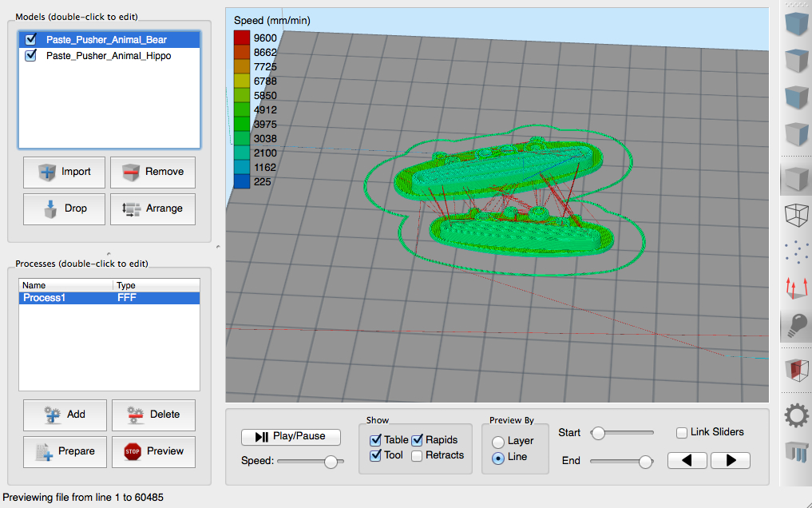Viewport: 812px width, 508px height.
Task: Step forward with right arrow button
Action: (x=731, y=460)
